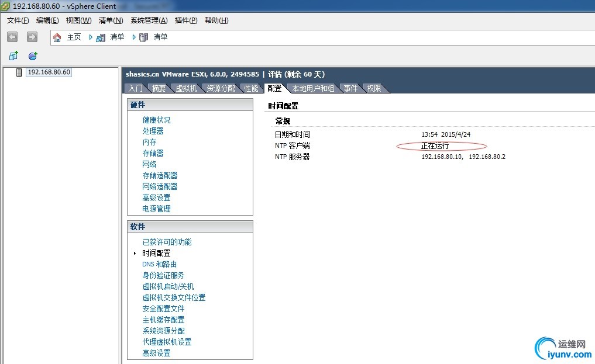
Task: Click the new resource pool toolbar icon
Action: point(33,56)
